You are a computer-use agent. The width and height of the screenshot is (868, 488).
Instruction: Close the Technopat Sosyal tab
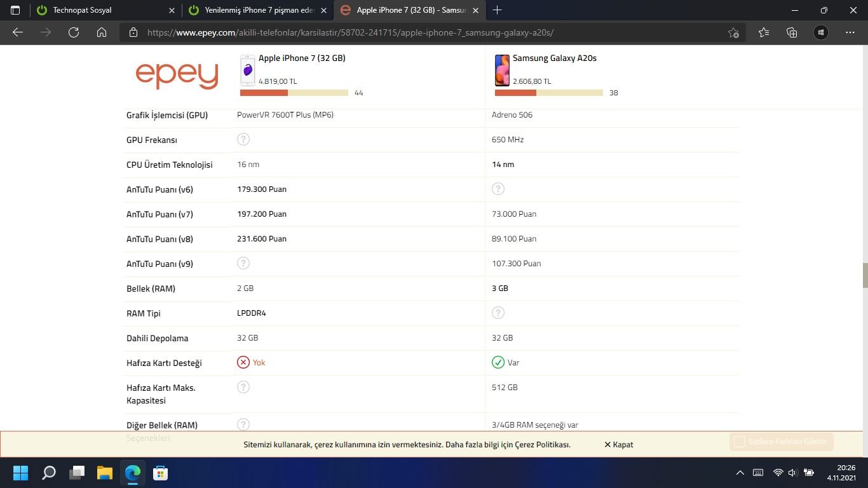tap(172, 10)
